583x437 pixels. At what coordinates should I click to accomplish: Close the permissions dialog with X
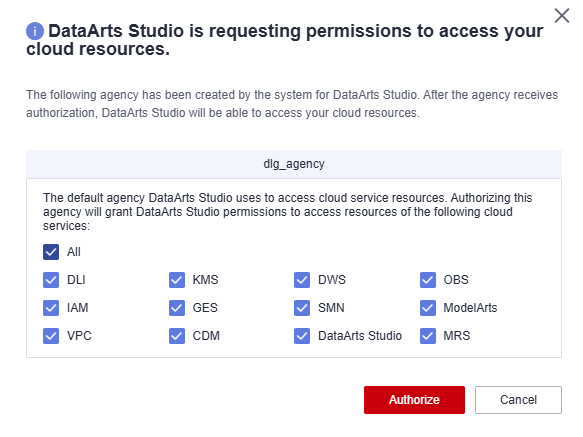(562, 16)
